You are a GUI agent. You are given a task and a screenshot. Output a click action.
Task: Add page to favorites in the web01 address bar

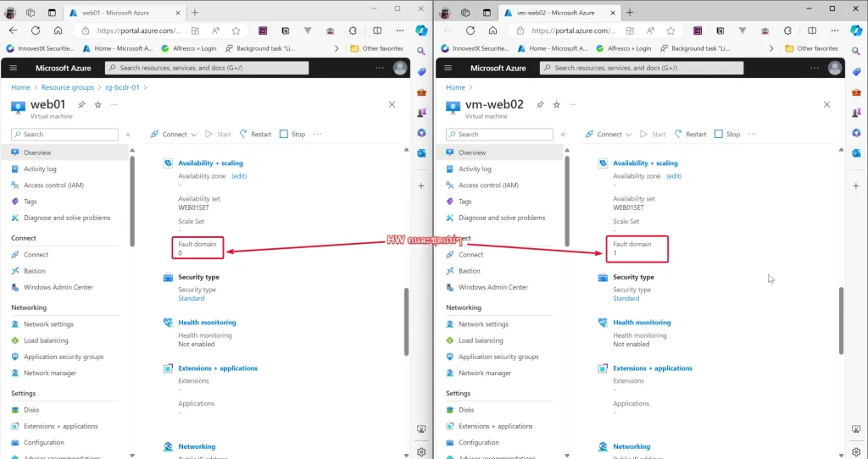pyautogui.click(x=236, y=30)
